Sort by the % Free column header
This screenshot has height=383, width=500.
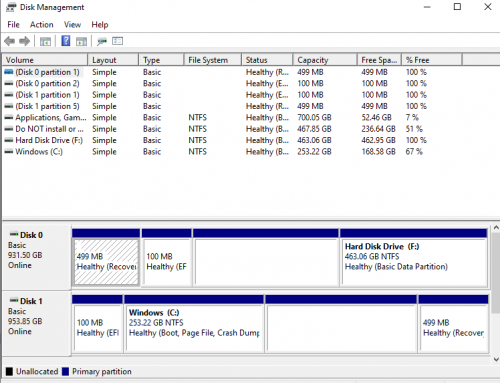pyautogui.click(x=432, y=60)
